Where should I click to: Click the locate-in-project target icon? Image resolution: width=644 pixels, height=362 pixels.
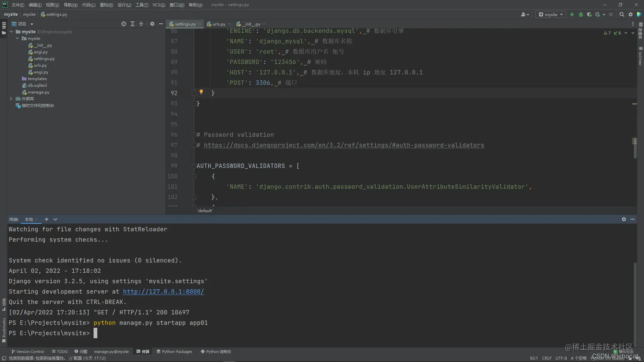pyautogui.click(x=124, y=24)
